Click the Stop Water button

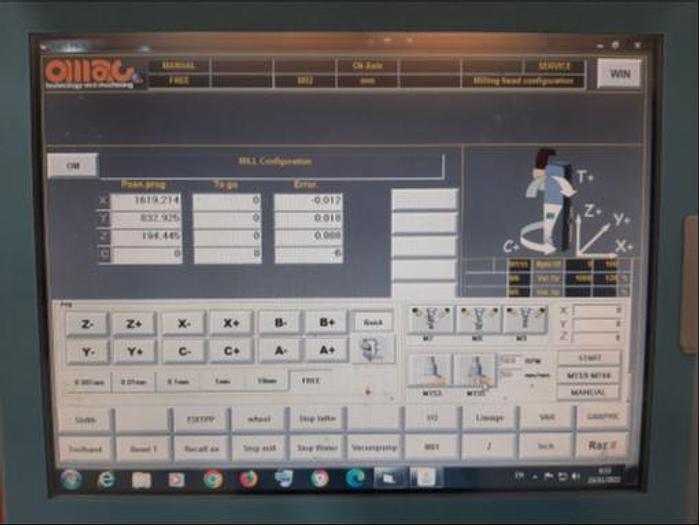[x=317, y=447]
